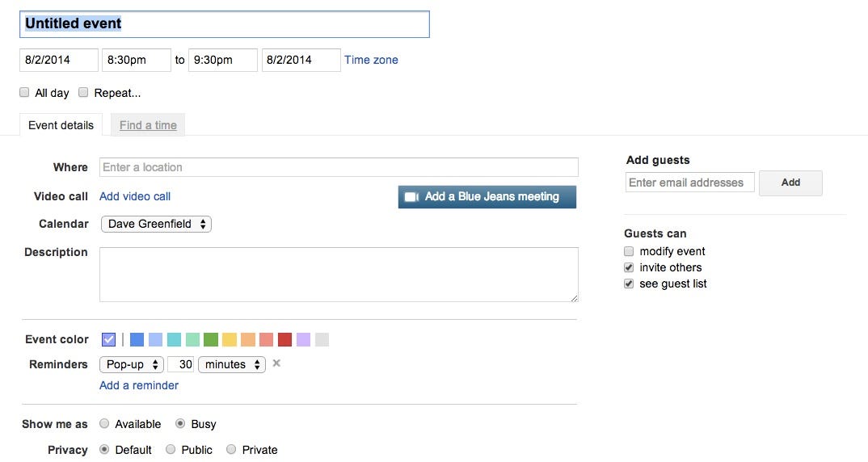Click the Enter a location field

(339, 167)
